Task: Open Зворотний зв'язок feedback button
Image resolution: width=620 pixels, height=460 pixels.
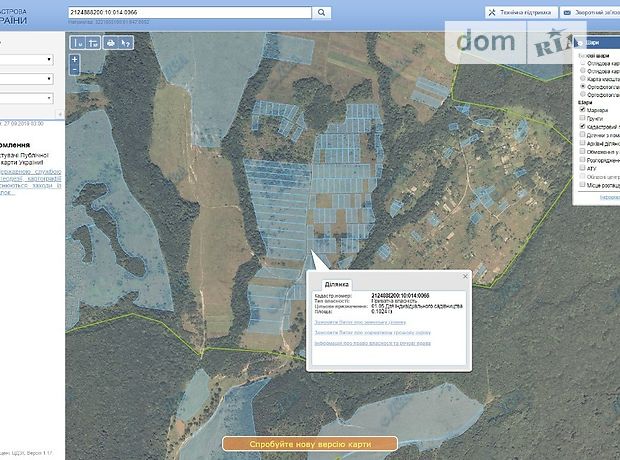Action: [590, 13]
